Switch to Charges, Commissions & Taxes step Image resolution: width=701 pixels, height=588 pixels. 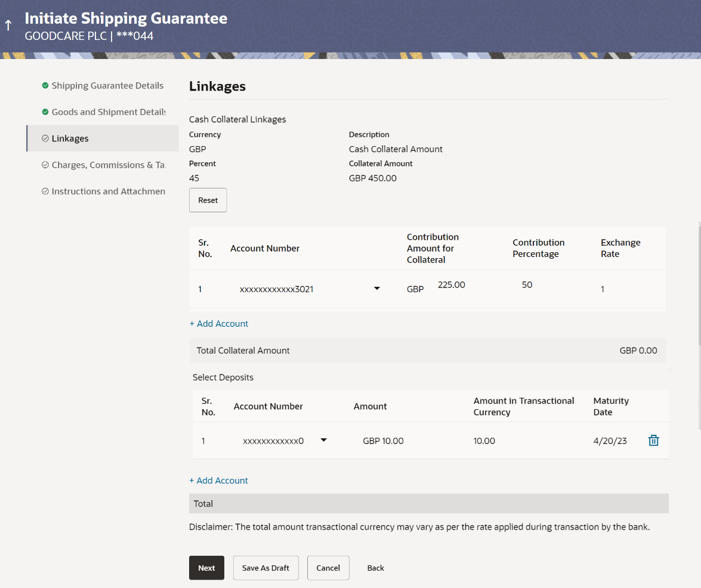coord(109,165)
